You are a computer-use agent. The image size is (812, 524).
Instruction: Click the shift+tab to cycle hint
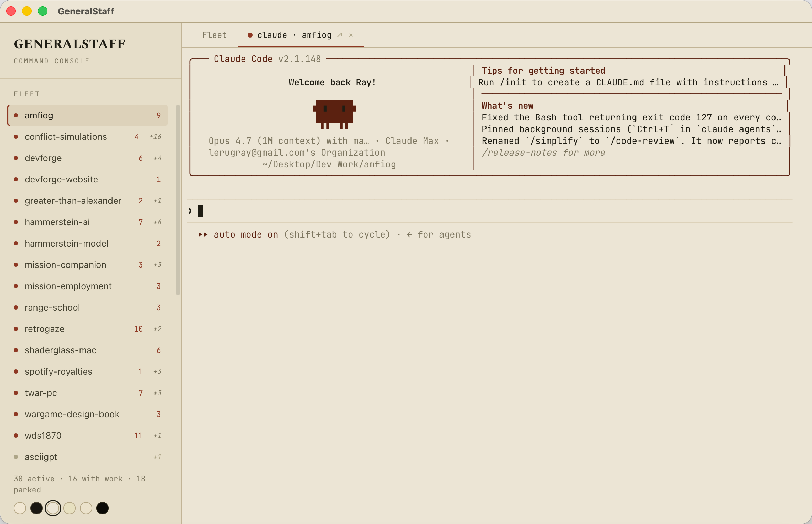pyautogui.click(x=337, y=234)
